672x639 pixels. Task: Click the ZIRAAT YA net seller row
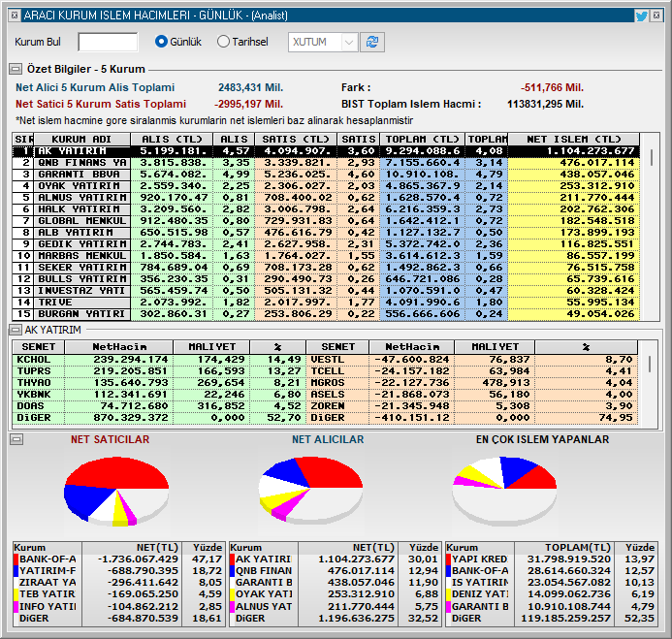coord(118,583)
